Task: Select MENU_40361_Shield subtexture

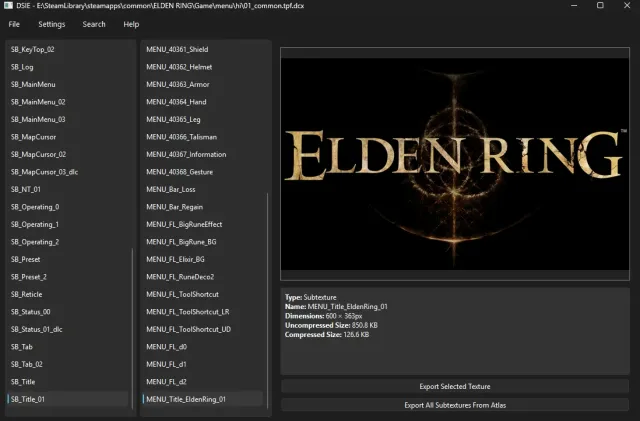Action: [x=202, y=49]
